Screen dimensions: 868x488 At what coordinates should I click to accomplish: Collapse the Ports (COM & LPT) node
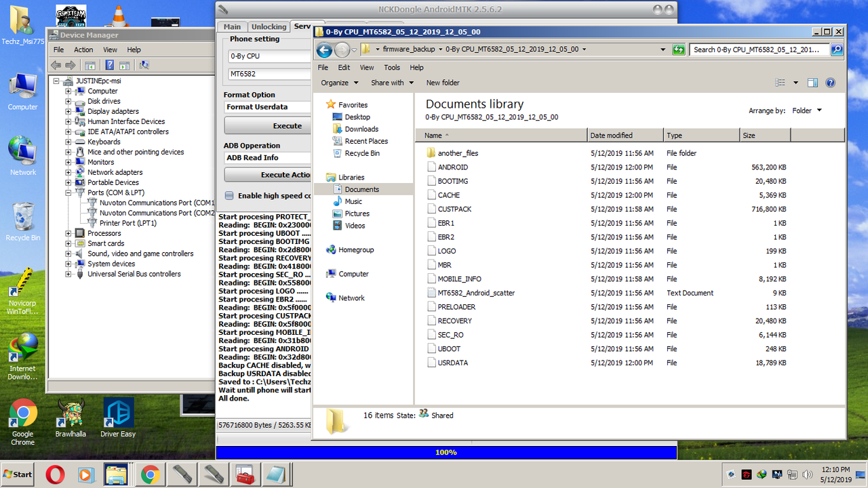pyautogui.click(x=68, y=192)
